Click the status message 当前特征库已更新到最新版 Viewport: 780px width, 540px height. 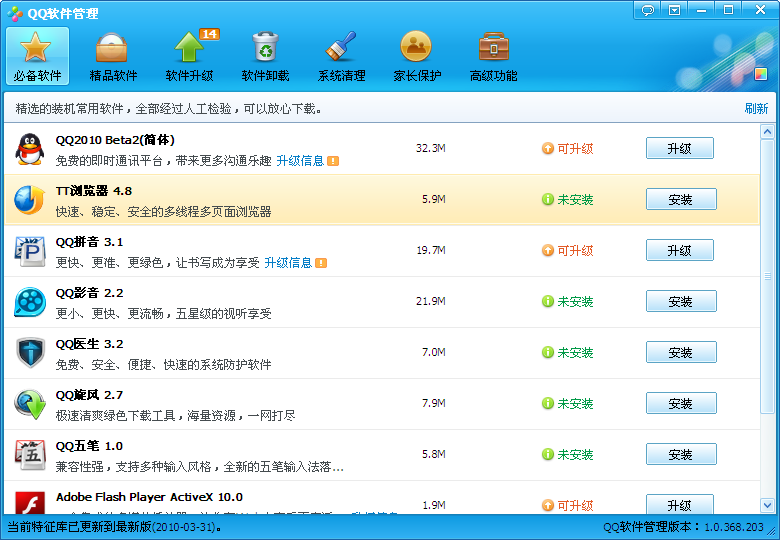point(114,527)
